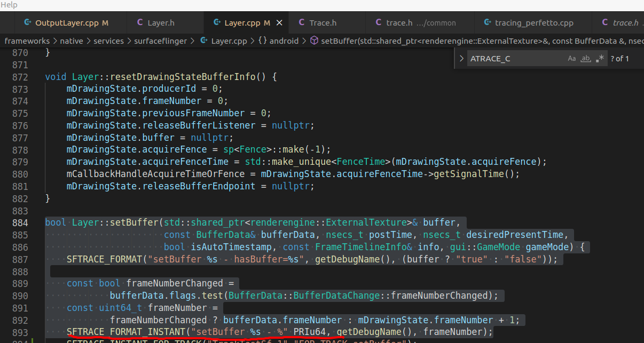Open the tracing_perfetto.cpp tab
644x343 pixels.
click(x=534, y=23)
